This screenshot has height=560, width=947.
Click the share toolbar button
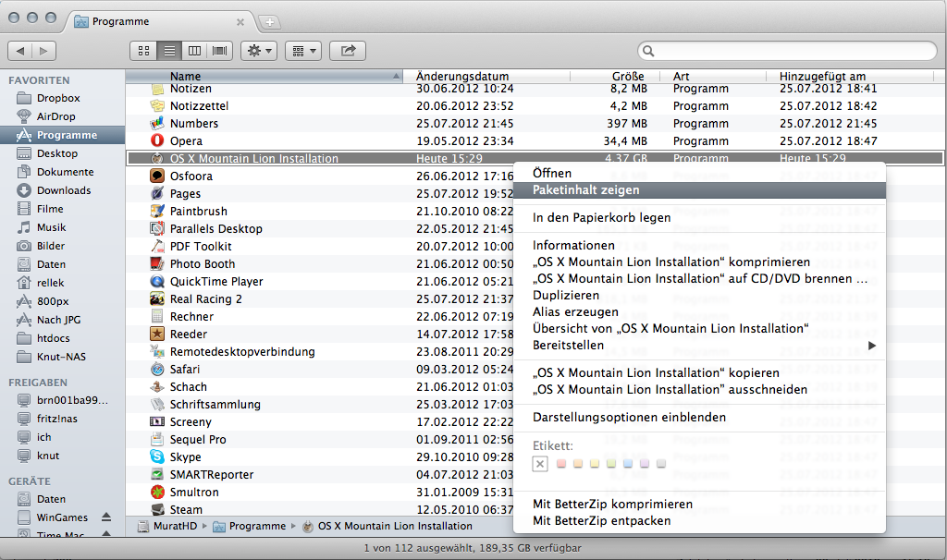click(x=348, y=51)
